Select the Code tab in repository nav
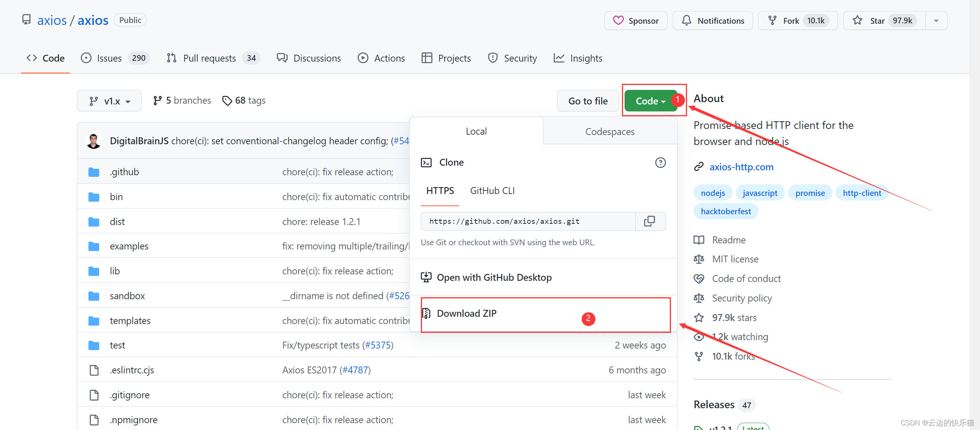This screenshot has height=430, width=980. click(45, 58)
